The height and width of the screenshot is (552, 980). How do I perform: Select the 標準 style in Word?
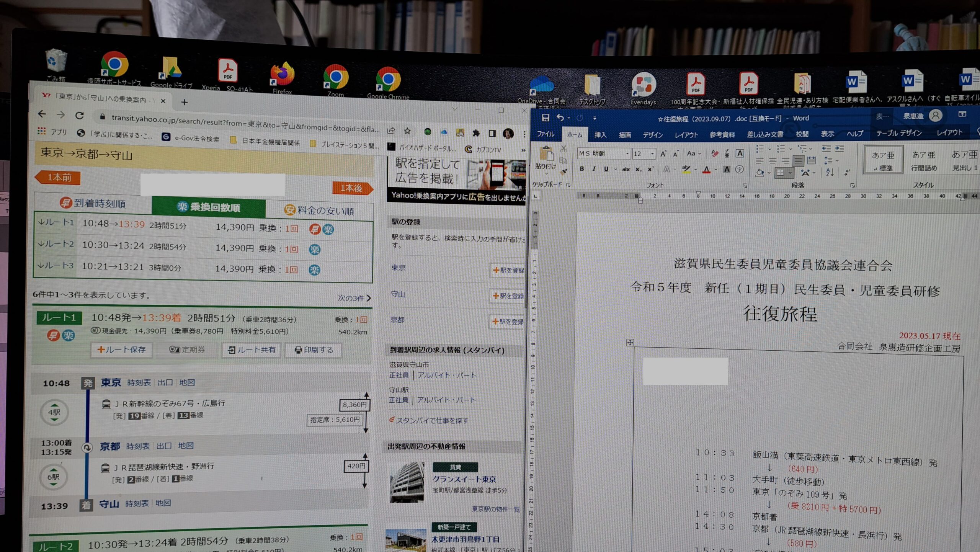point(883,160)
